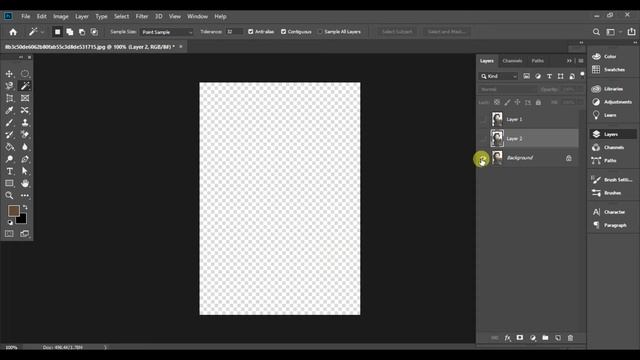Open the blending mode dropdown
640x360 pixels.
[x=507, y=89]
